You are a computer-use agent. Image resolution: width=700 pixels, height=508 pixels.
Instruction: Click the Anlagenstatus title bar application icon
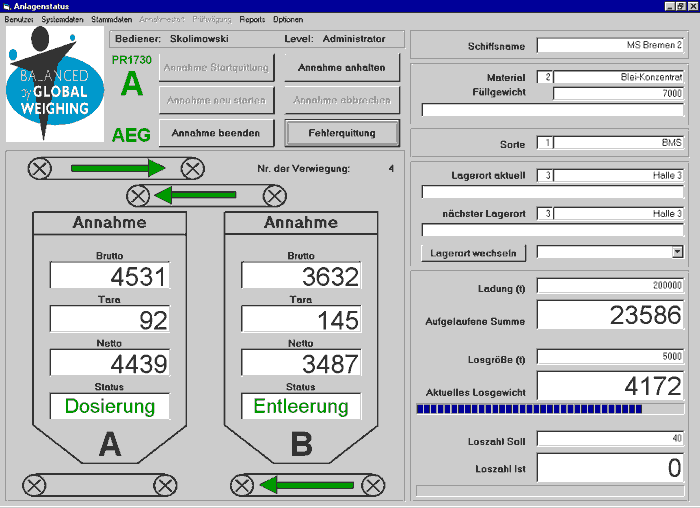coord(8,6)
